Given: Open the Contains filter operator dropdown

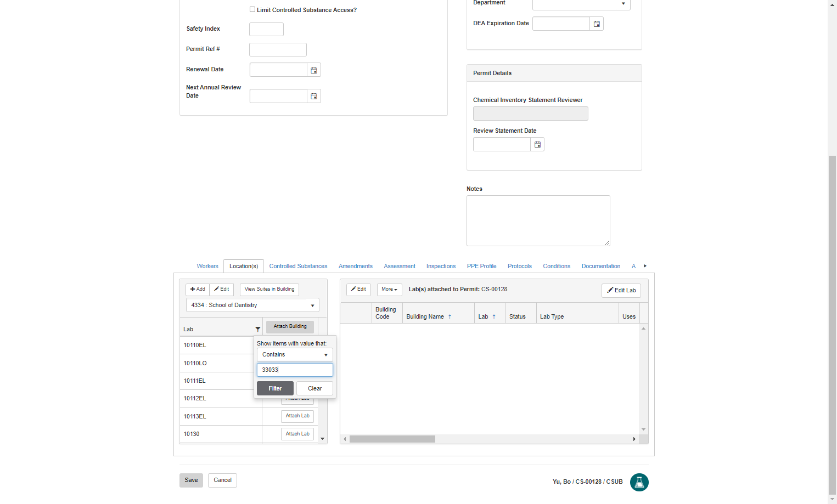Looking at the screenshot, I should pos(295,355).
